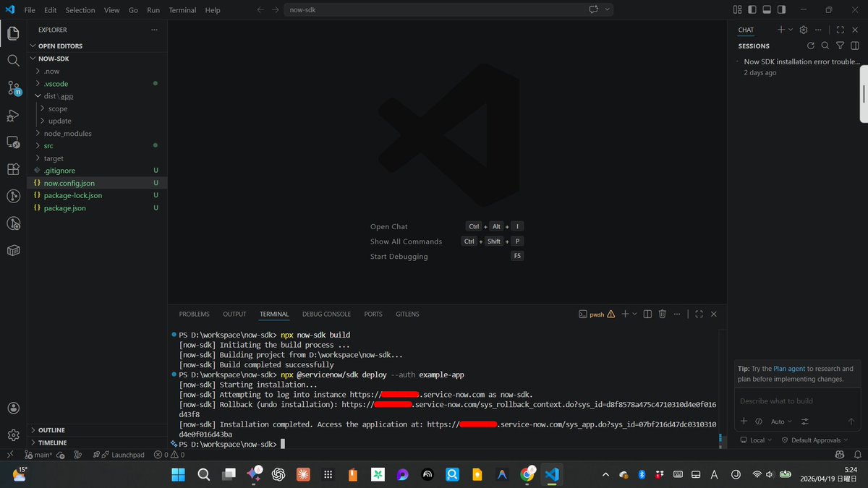
Task: Search chat sessions with magnifier icon
Action: coord(825,46)
